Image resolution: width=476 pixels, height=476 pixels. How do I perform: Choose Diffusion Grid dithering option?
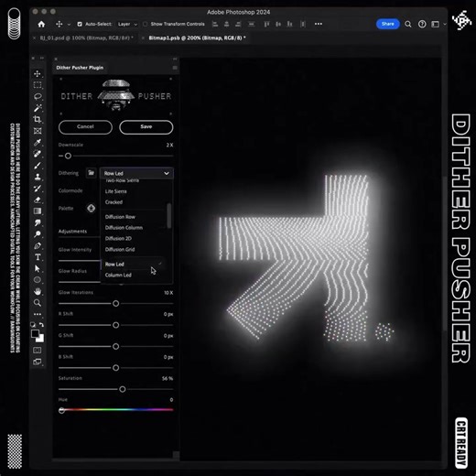click(120, 249)
